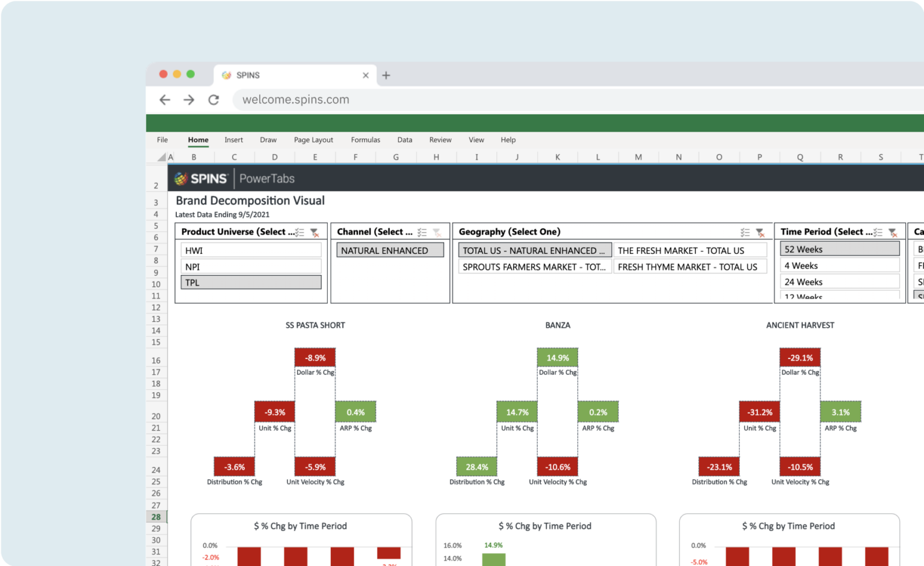
Task: Reload the welcome.spins.com page
Action: 214,100
